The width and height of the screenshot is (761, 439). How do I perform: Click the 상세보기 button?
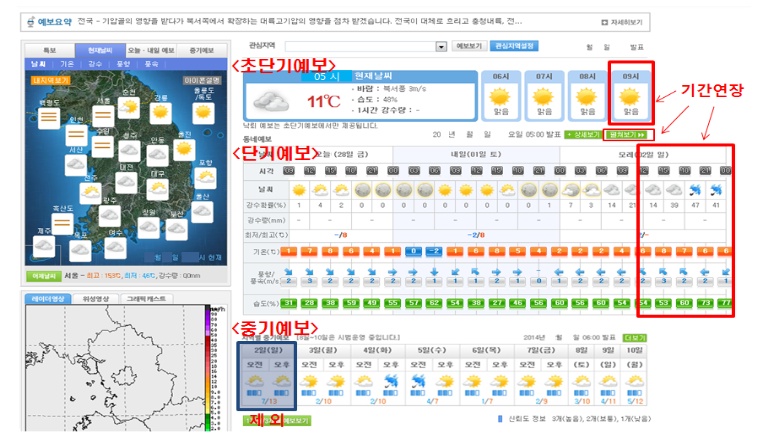click(x=585, y=134)
